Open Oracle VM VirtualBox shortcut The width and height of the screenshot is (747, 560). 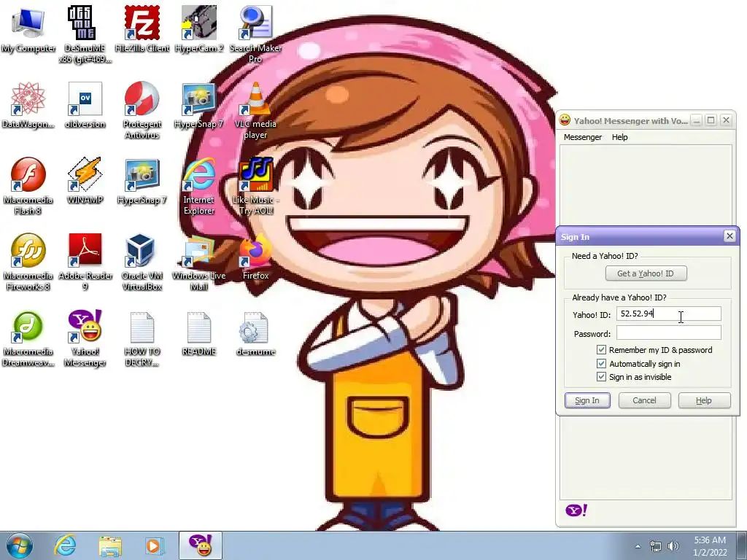pos(142,262)
